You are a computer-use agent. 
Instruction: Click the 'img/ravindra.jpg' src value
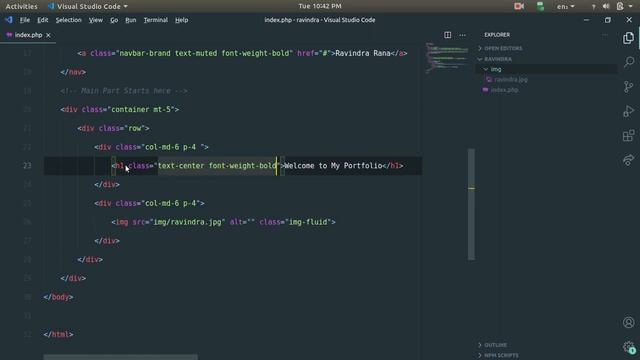pyautogui.click(x=188, y=222)
